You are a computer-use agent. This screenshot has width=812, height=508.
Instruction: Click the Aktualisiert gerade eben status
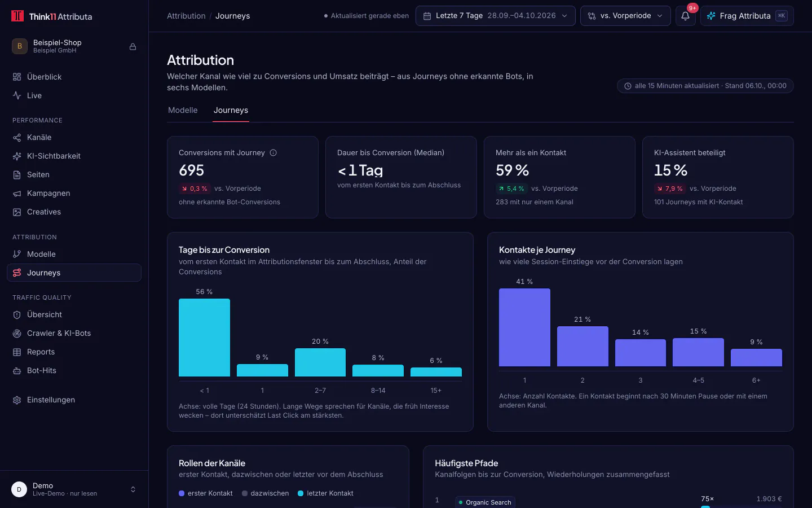click(367, 16)
